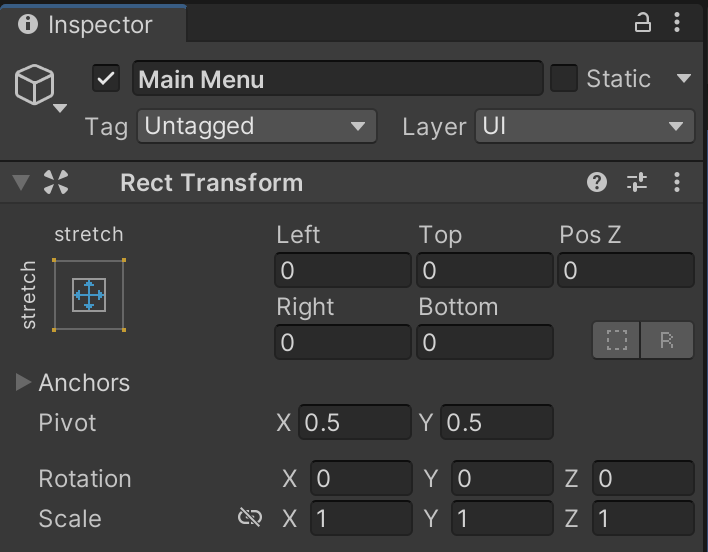Viewport: 708px width, 552px height.
Task: Open Rect Transform component options menu
Action: coord(678,182)
